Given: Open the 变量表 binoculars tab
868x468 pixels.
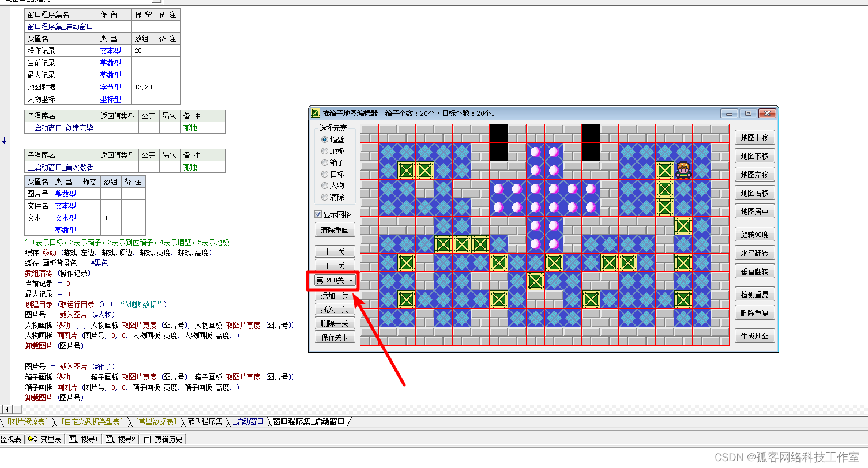Looking at the screenshot, I should 45,439.
